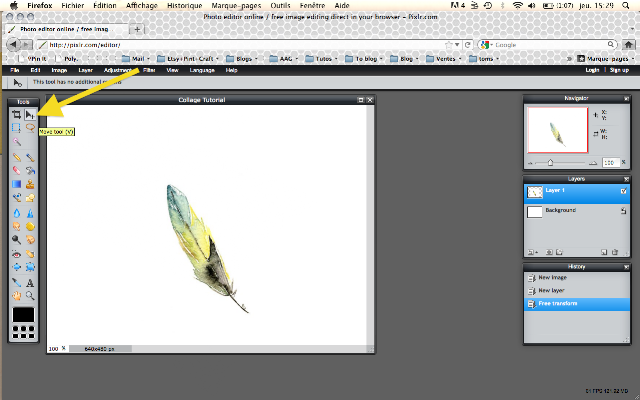640x400 pixels.
Task: Open the Filter menu
Action: 149,70
